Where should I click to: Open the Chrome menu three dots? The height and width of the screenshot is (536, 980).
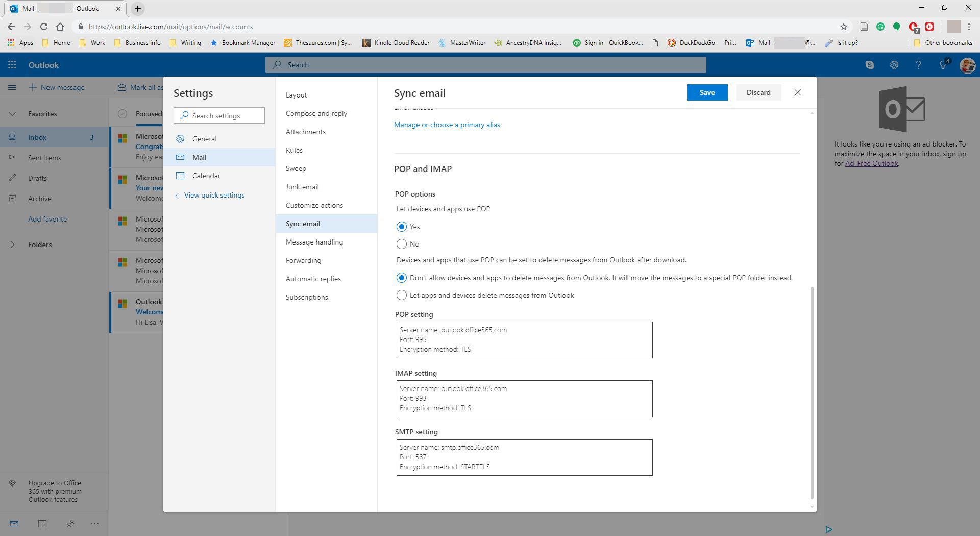point(969,27)
